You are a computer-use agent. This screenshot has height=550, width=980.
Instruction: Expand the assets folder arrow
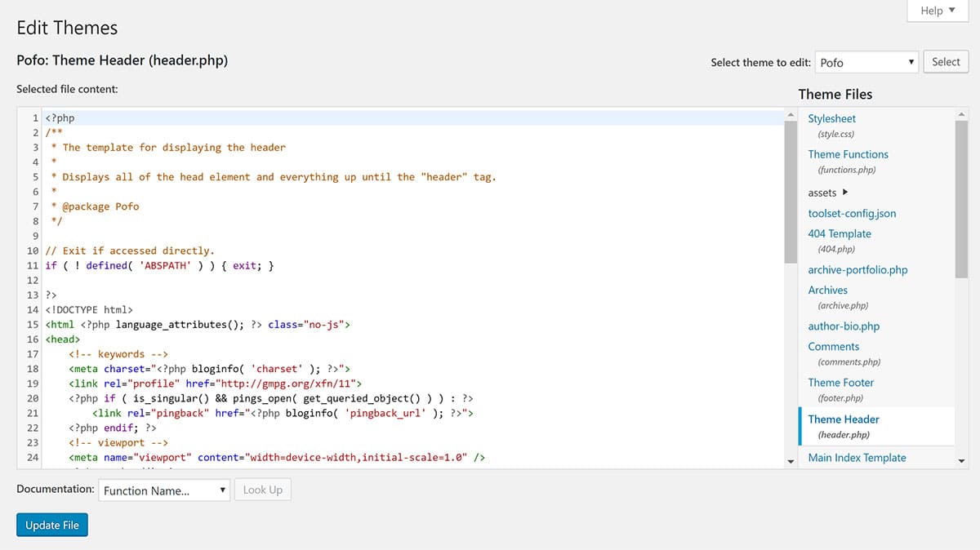844,193
